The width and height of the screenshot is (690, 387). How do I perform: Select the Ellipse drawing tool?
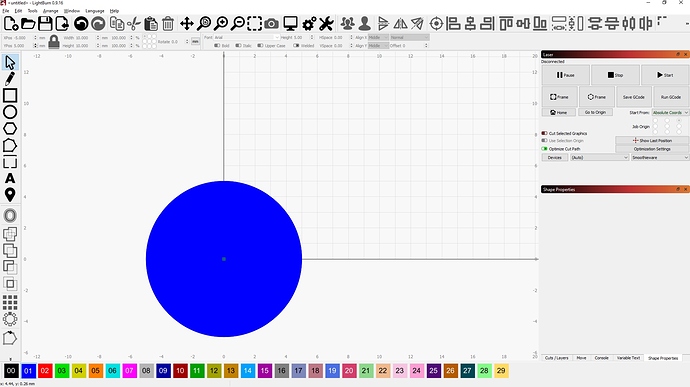[x=10, y=112]
